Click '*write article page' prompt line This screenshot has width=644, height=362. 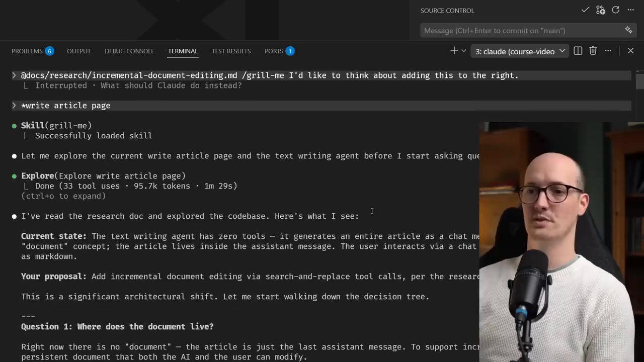tap(66, 106)
